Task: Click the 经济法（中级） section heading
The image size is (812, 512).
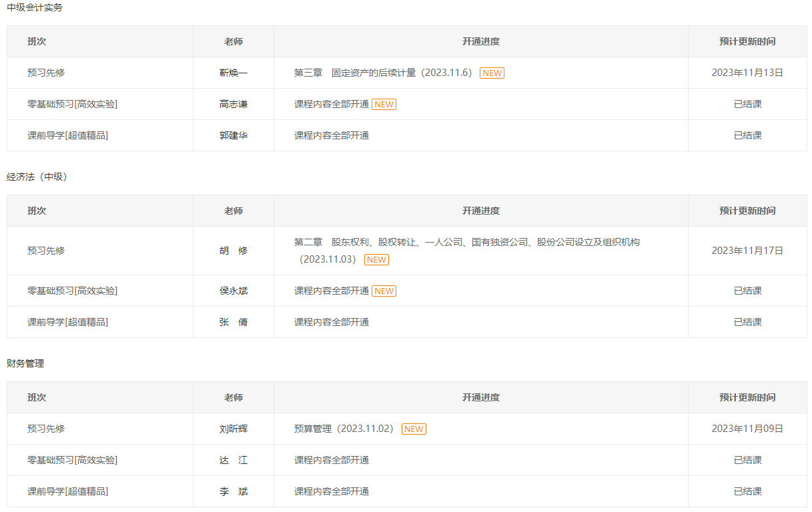Action: point(37,177)
